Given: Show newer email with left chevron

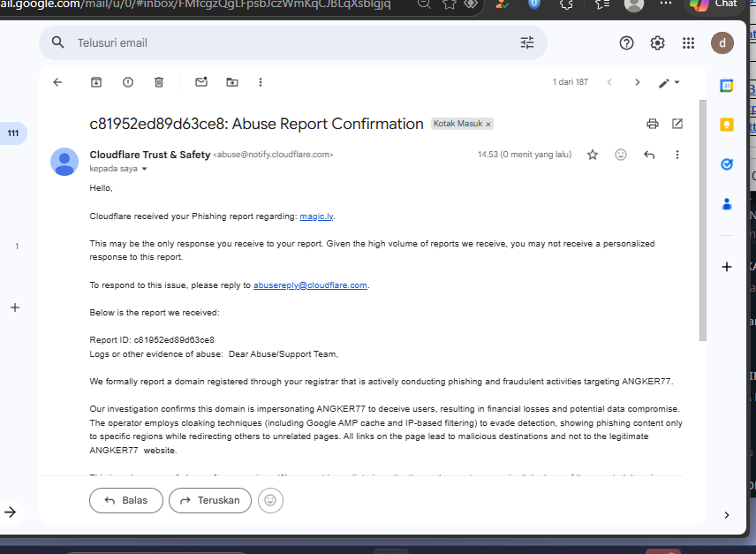Looking at the screenshot, I should coord(609,82).
